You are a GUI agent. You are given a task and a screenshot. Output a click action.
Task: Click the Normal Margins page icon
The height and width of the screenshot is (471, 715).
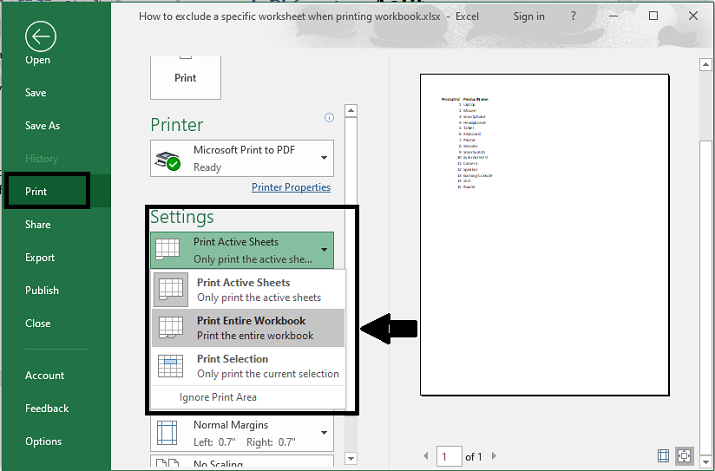tap(167, 433)
